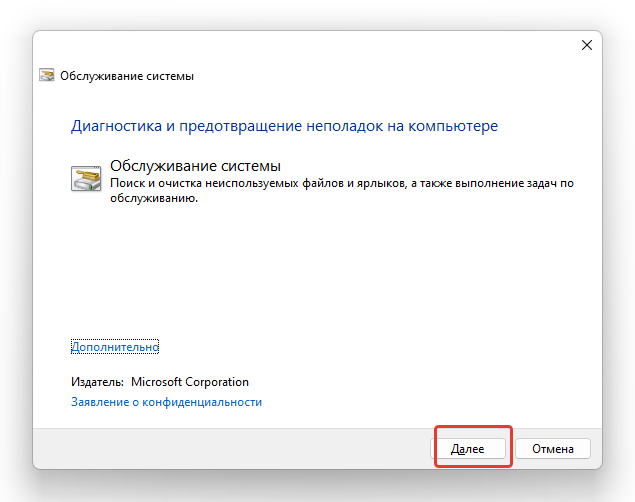Open the Дополнительно link

tap(115, 347)
